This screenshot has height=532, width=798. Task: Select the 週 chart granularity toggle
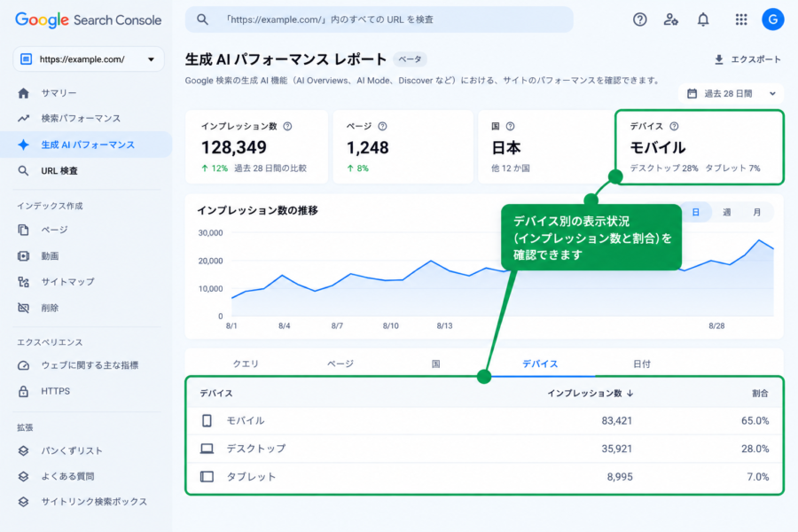click(727, 212)
